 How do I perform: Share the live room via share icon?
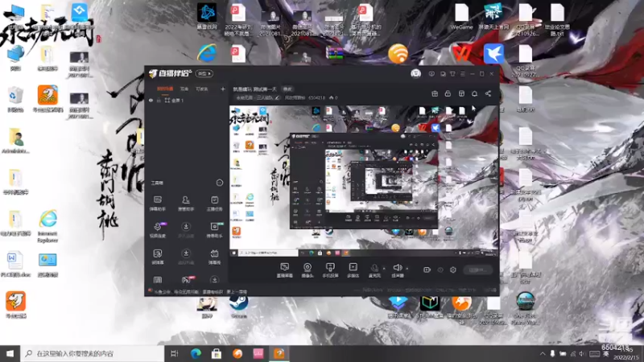click(488, 93)
